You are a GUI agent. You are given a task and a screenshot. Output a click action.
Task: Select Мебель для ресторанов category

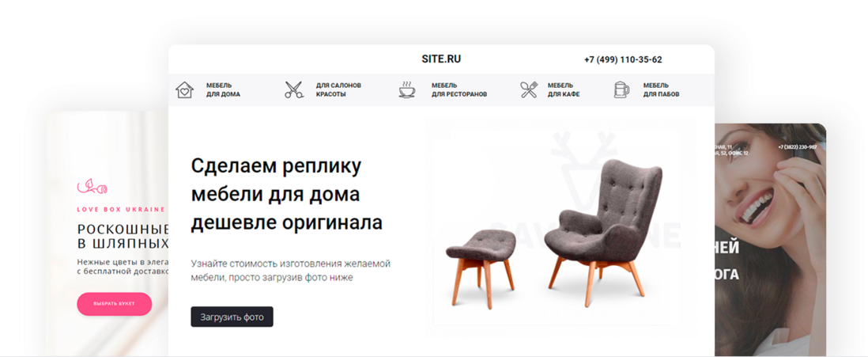click(459, 89)
